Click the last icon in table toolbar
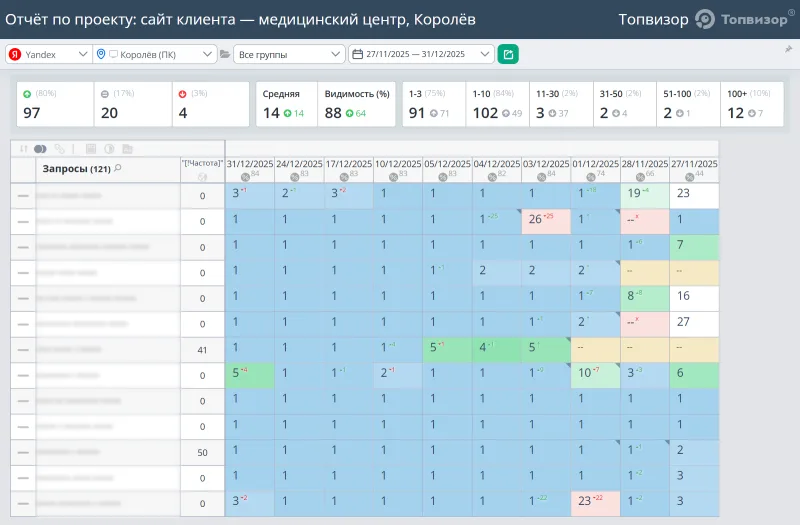Image resolution: width=800 pixels, height=525 pixels. (128, 149)
